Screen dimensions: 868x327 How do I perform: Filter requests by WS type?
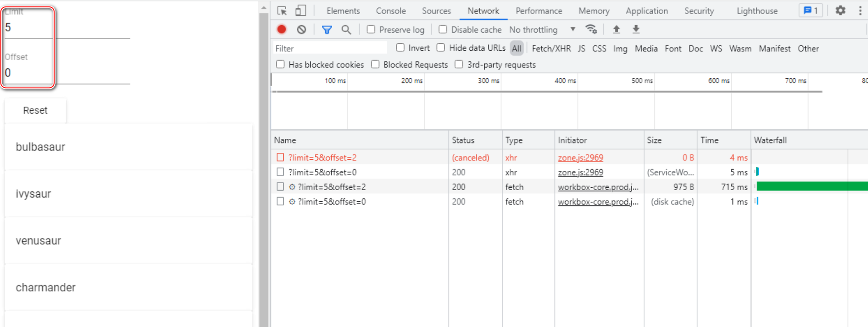coord(716,48)
